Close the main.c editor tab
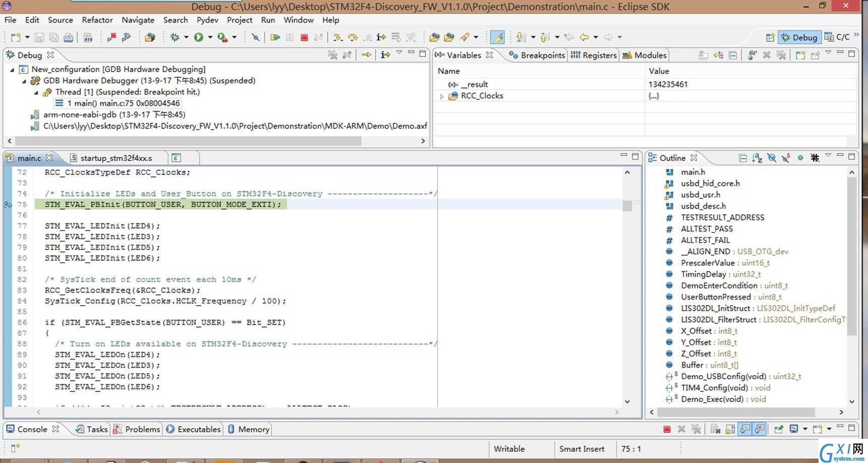 [x=49, y=158]
